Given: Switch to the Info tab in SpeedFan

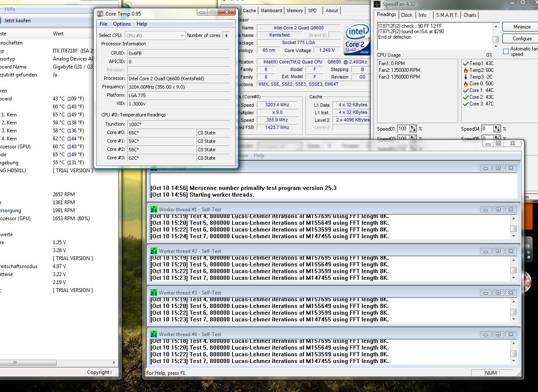Looking at the screenshot, I should click(x=422, y=15).
